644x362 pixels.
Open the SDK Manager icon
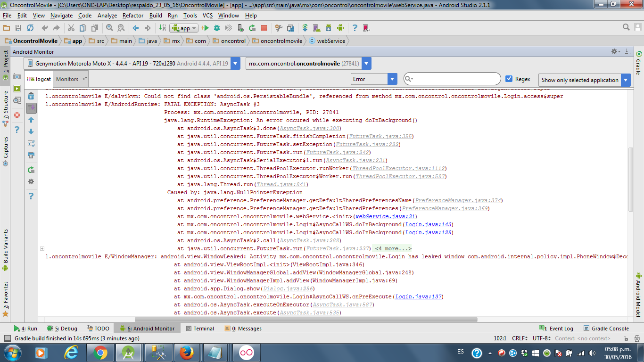tap(328, 28)
